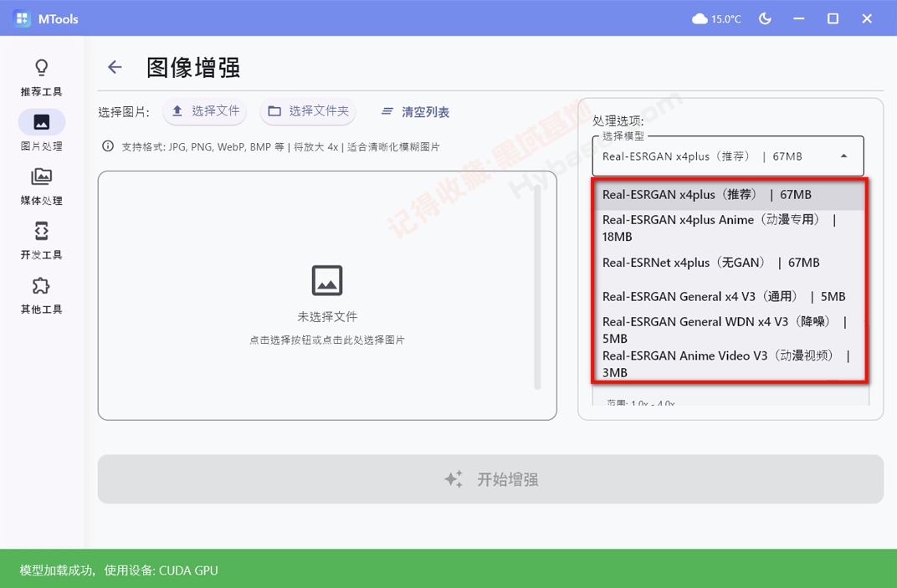Choose Real-ESRGAN Anime Video V3 option

tap(720, 364)
